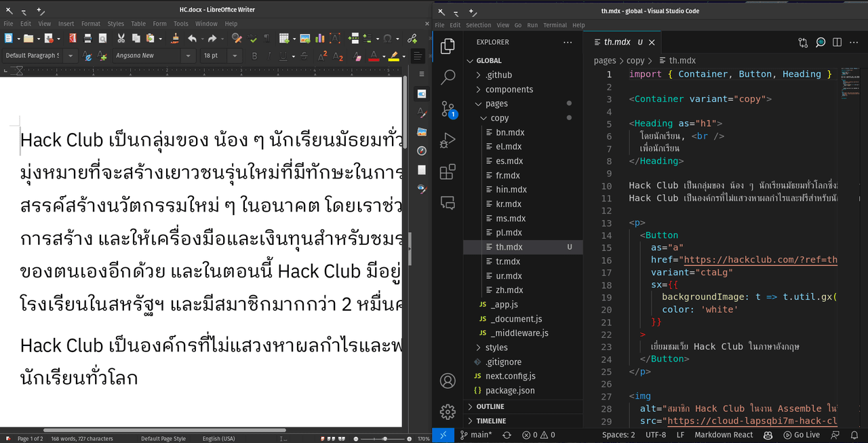The height and width of the screenshot is (443, 868).
Task: Open the Source Control view in VS Code
Action: 448,109
